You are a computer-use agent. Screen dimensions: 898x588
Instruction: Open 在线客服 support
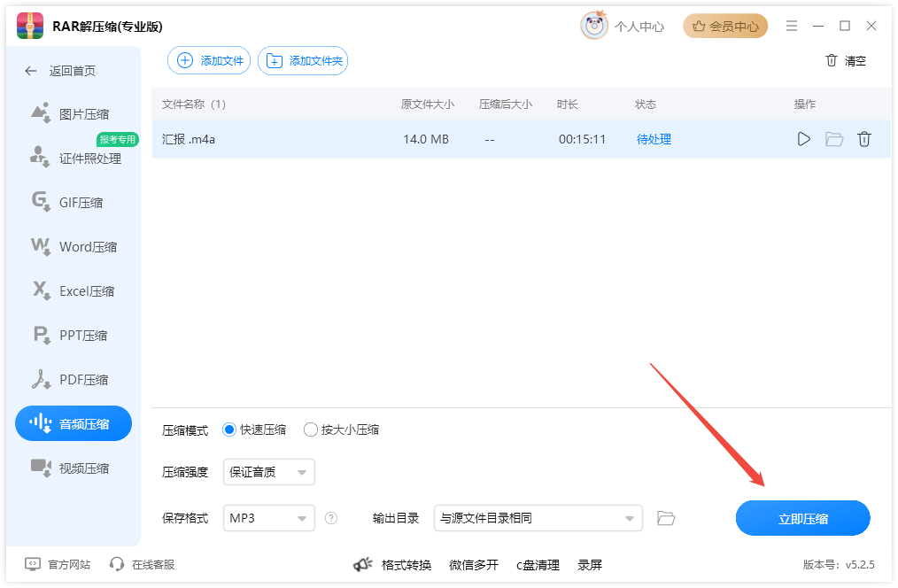pyautogui.click(x=142, y=564)
